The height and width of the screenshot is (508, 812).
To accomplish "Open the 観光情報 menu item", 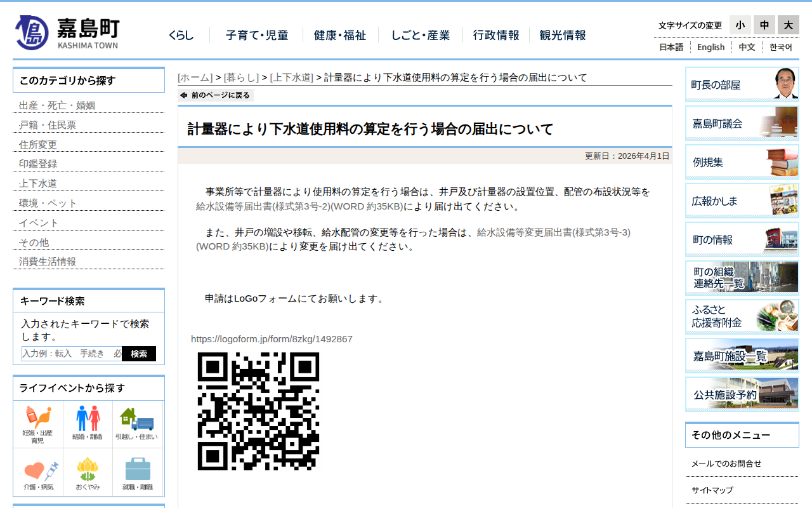I will coord(563,36).
